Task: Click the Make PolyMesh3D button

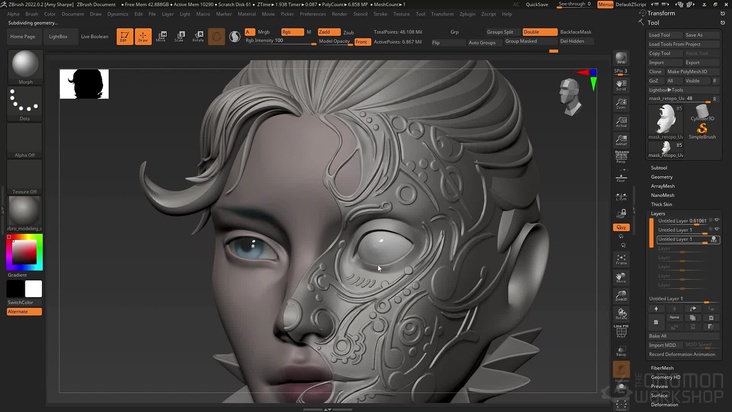Action: tap(692, 71)
